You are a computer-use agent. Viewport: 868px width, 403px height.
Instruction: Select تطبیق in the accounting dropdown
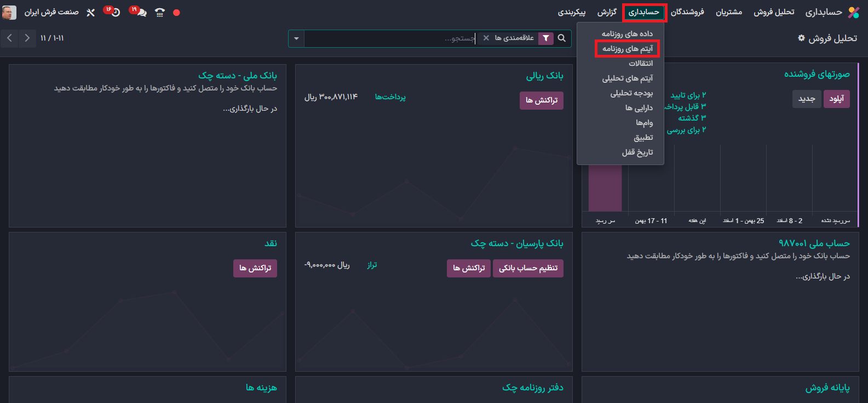(643, 138)
